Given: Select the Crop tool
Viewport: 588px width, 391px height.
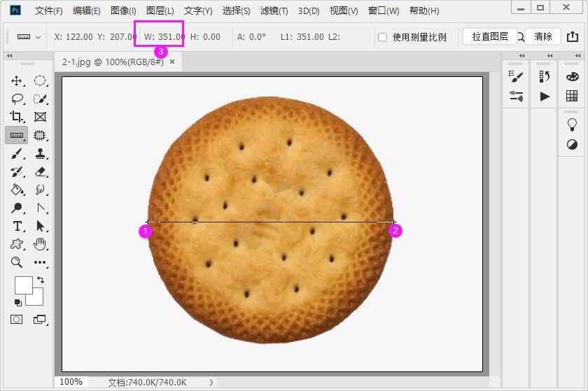Looking at the screenshot, I should click(x=17, y=117).
